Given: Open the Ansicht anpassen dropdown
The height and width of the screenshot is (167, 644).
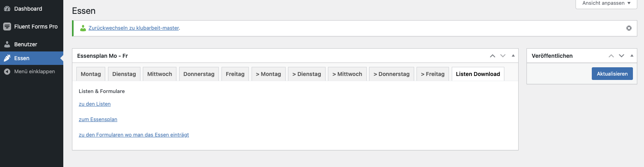Looking at the screenshot, I should [x=606, y=4].
